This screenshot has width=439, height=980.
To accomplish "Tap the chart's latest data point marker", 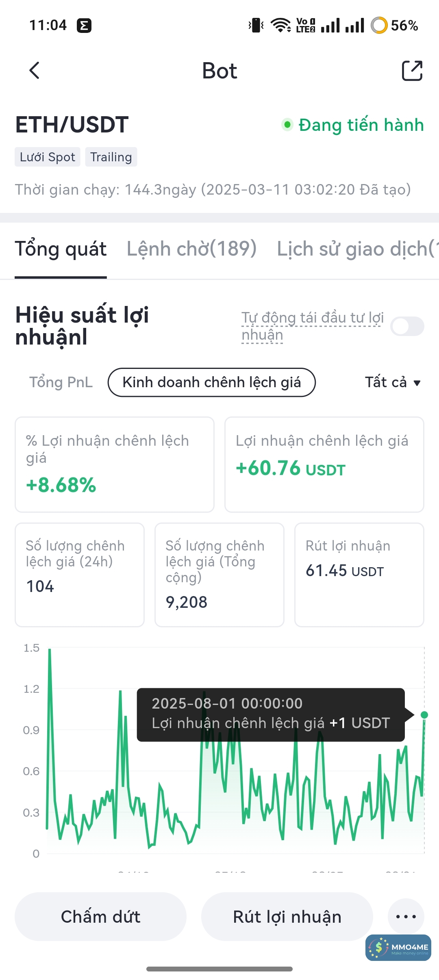I will point(424,715).
